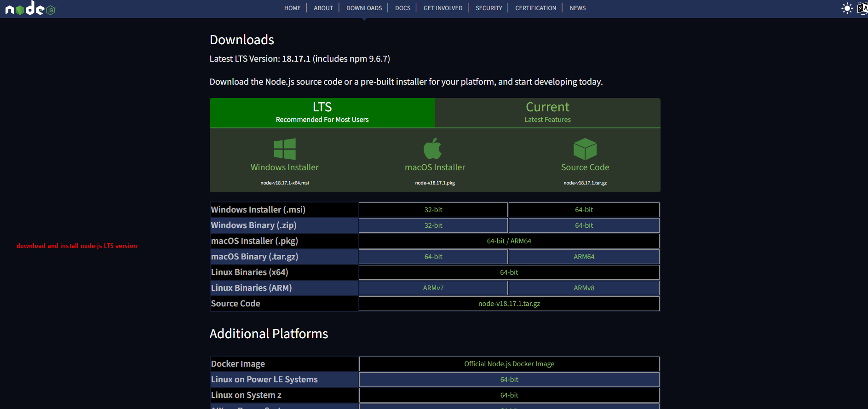This screenshot has height=409, width=868.
Task: Click the Linux Binaries (x64) row label
Action: pos(249,272)
